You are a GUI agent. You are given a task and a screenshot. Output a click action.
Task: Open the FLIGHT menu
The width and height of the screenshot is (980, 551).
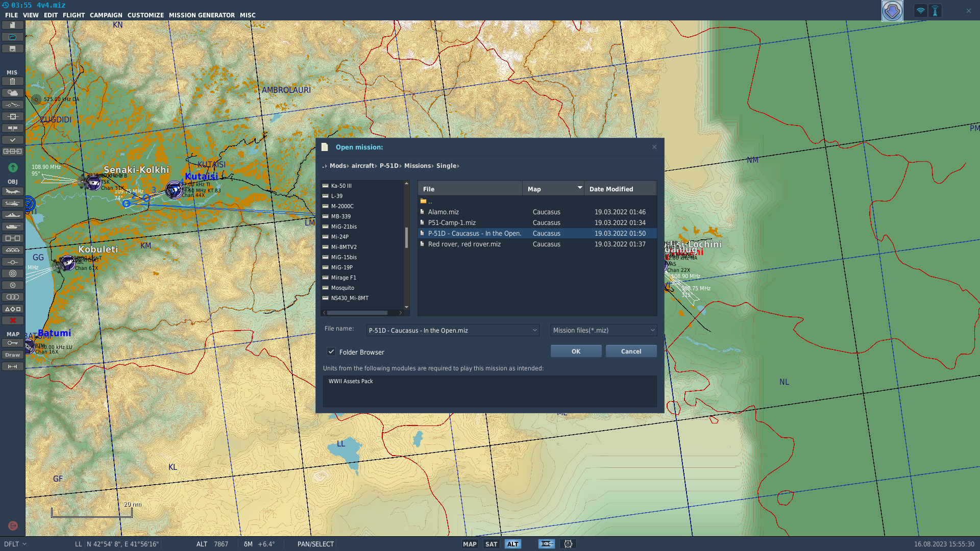pyautogui.click(x=73, y=15)
